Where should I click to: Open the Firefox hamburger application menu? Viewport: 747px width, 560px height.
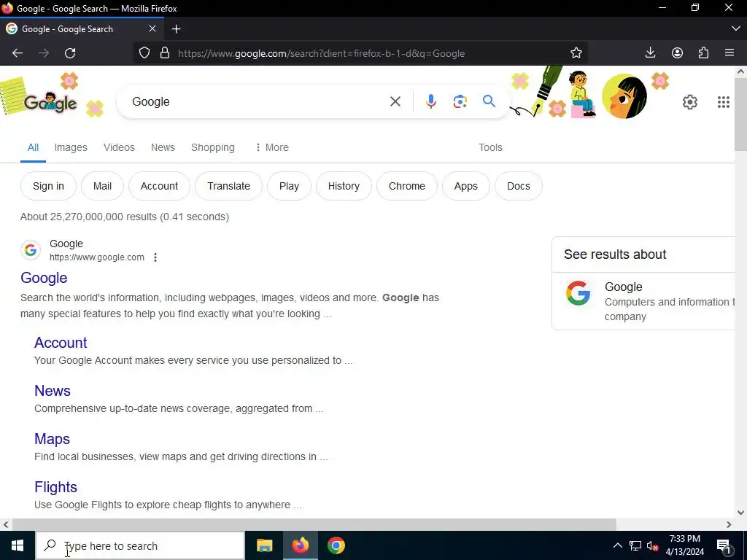tap(729, 52)
